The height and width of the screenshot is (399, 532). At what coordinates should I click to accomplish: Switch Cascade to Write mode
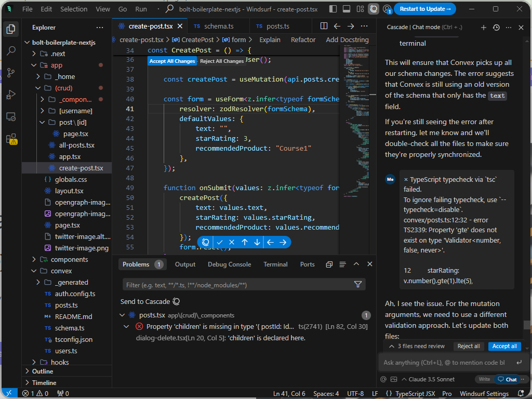pos(484,379)
